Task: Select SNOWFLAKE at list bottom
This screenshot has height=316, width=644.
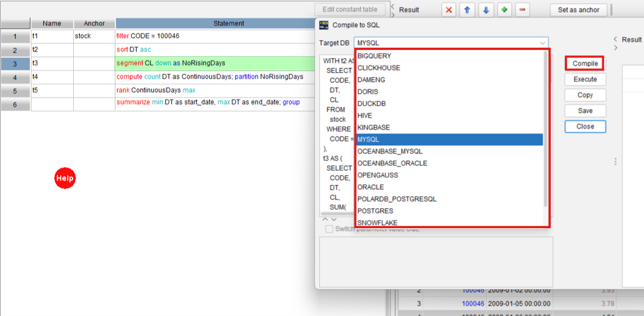Action: [449, 222]
